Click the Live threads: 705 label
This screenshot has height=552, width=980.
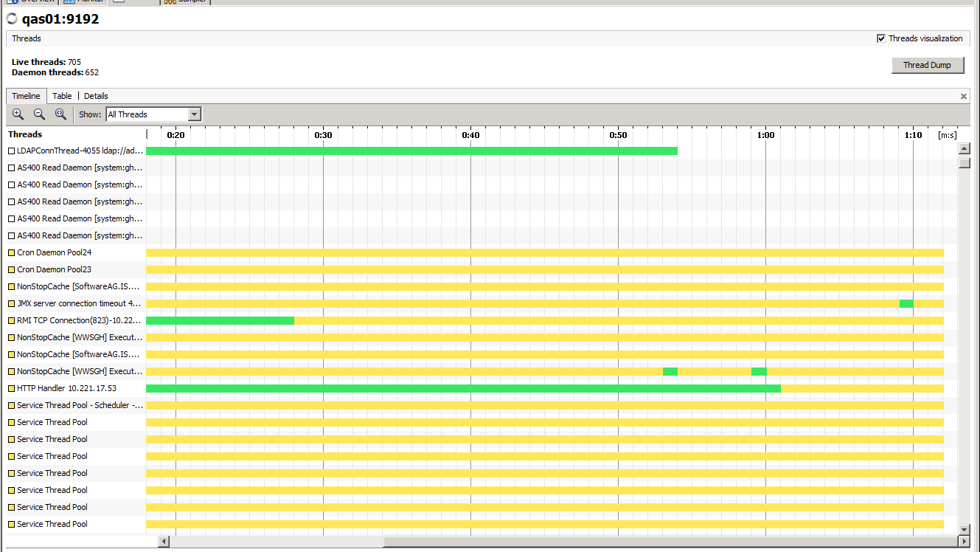[46, 62]
